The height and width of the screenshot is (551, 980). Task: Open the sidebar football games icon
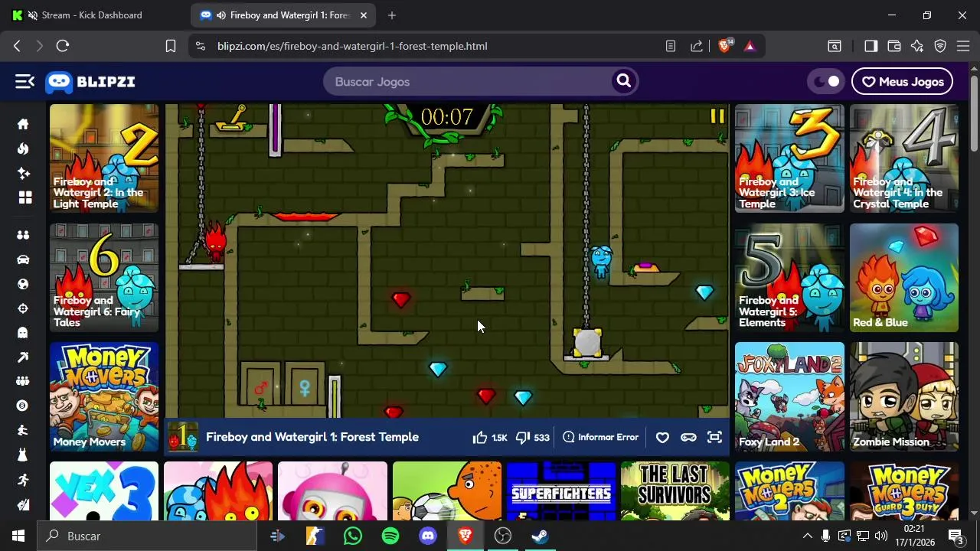pyautogui.click(x=23, y=284)
